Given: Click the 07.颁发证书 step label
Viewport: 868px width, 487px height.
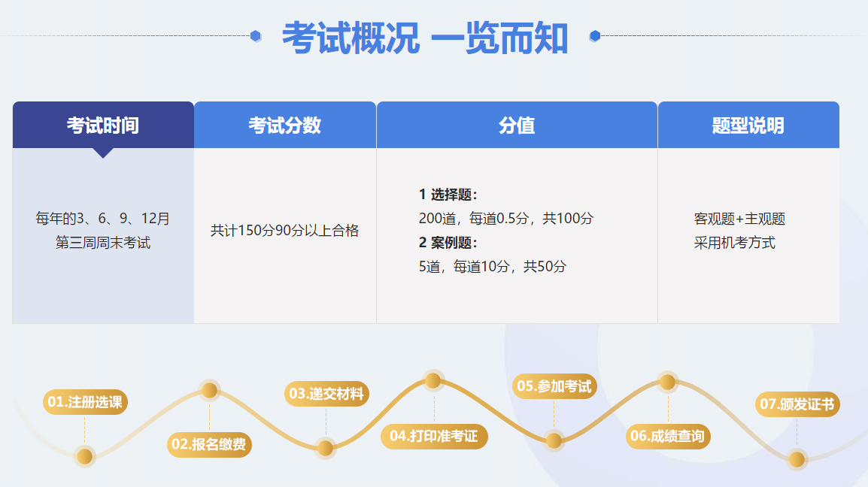Looking at the screenshot, I should (x=797, y=404).
